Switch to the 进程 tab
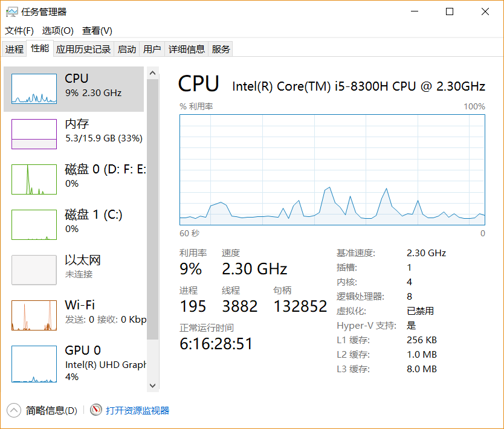 point(14,49)
